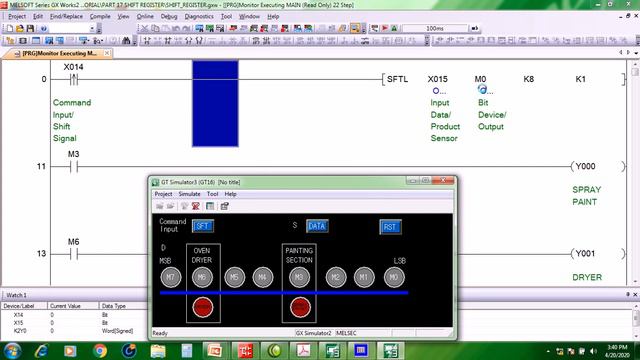Click the X014 contact on rung 0
The image size is (640, 360).
(x=73, y=79)
